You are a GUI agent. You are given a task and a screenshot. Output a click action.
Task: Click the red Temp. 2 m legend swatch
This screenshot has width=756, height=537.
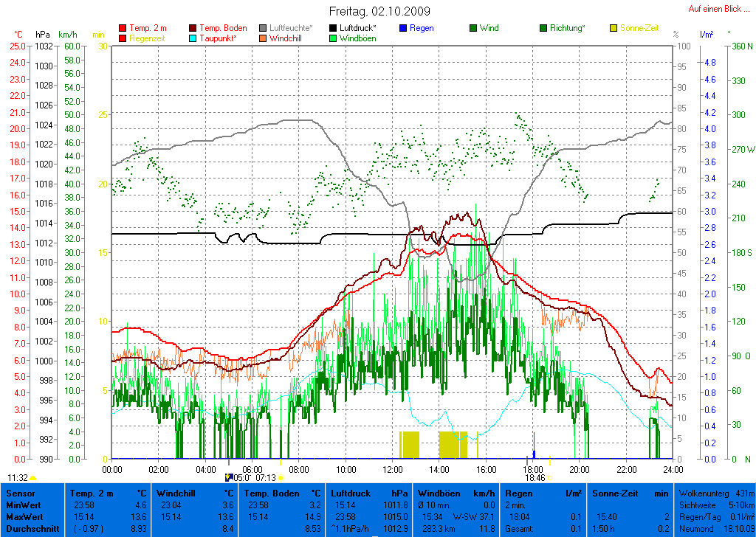click(x=123, y=28)
